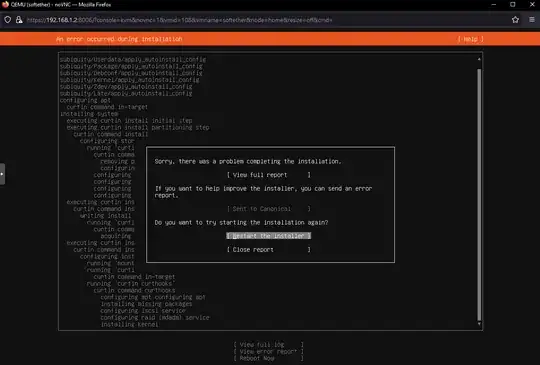The image size is (540, 365).
Task: Click the browser address bar URL
Action: coord(179,20)
